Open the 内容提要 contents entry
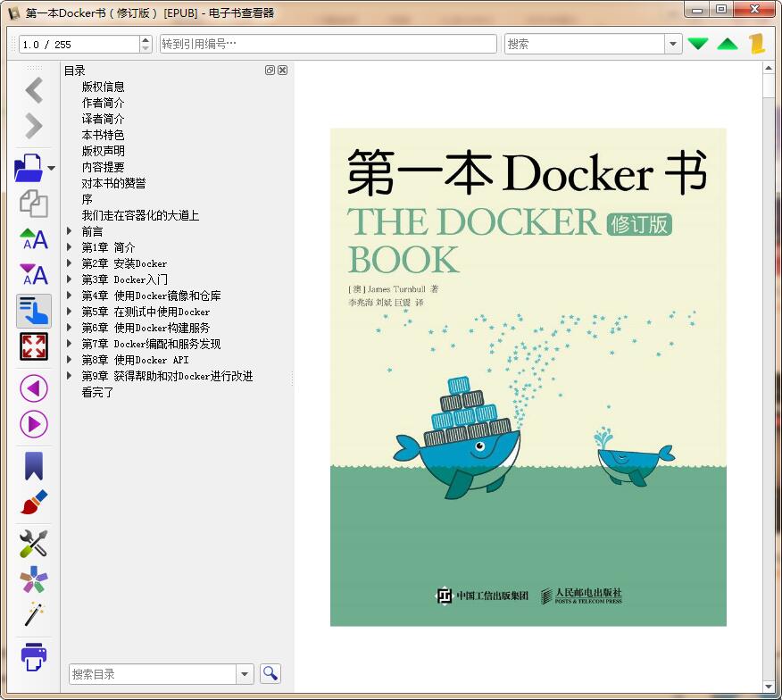The width and height of the screenshot is (782, 700). (x=104, y=167)
